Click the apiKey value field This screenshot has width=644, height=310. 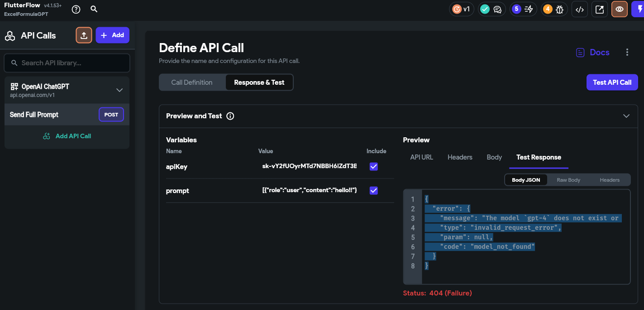tap(310, 166)
